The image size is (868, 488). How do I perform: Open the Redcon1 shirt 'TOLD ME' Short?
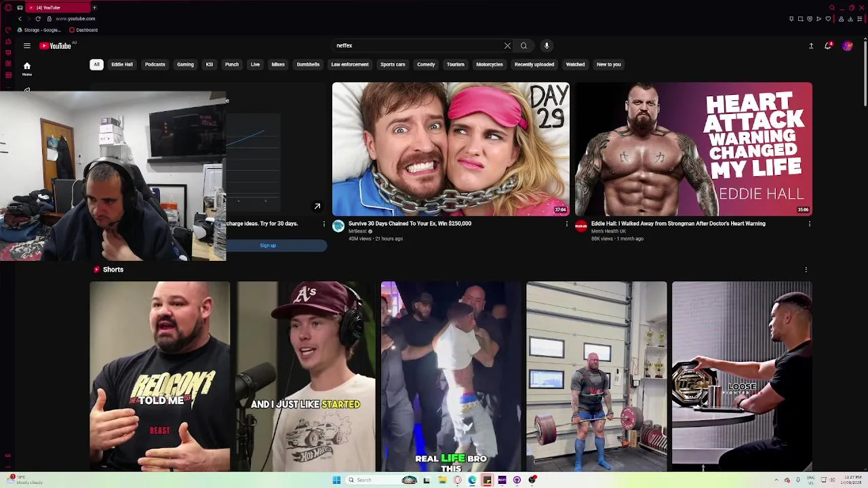point(160,376)
